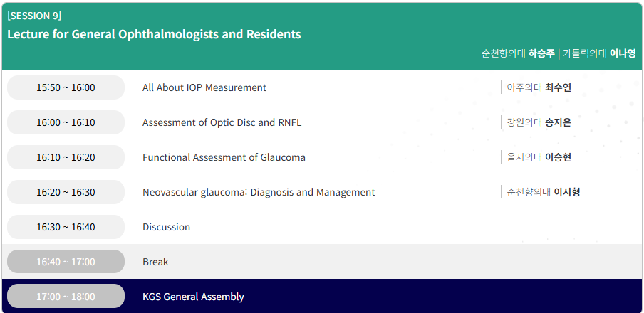Select the Lecture for General Ophthalmologists and Residents heading
644x313 pixels.
point(154,34)
